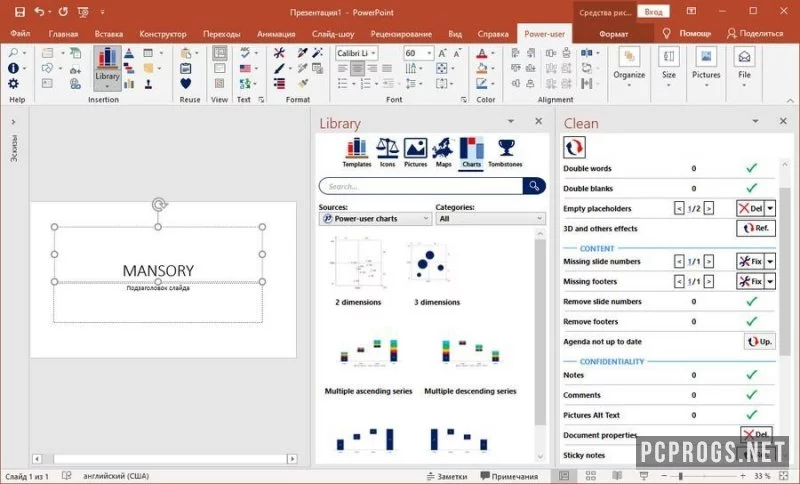This screenshot has height=484, width=800.
Task: Open Fix dropdown arrow for Missing footers
Action: [770, 281]
